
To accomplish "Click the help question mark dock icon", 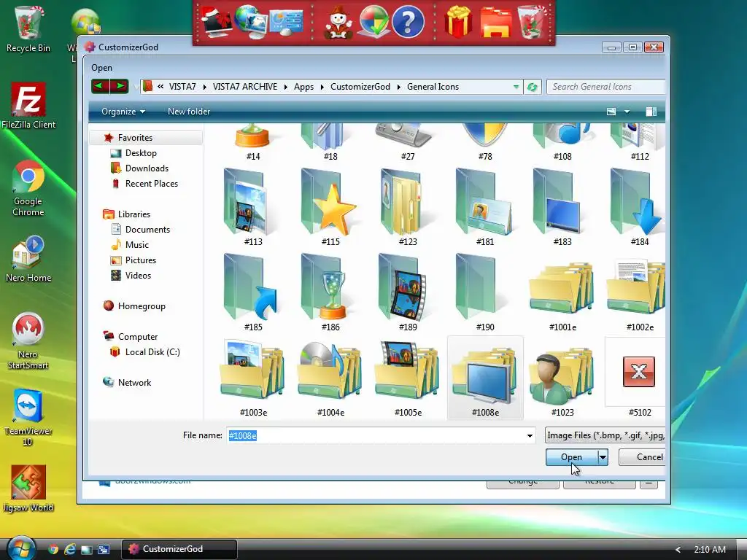I will pyautogui.click(x=408, y=22).
